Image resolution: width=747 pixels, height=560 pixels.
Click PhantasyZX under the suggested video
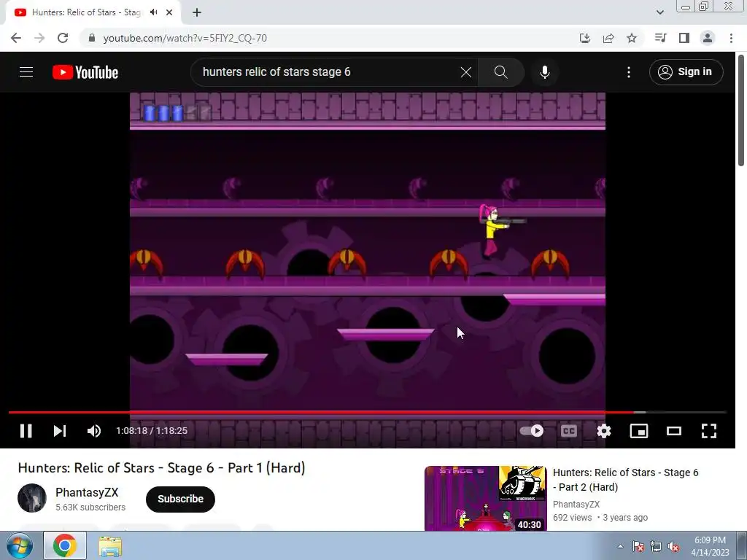click(x=576, y=505)
